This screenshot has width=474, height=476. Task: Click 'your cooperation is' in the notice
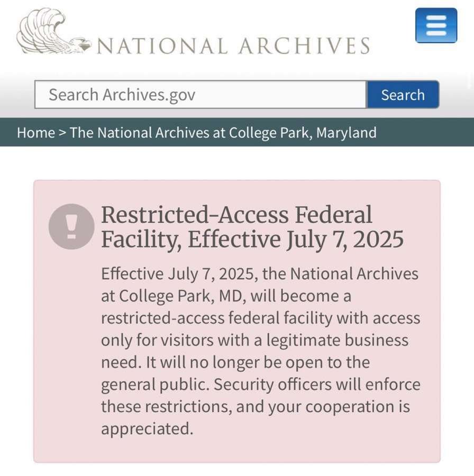326,407
